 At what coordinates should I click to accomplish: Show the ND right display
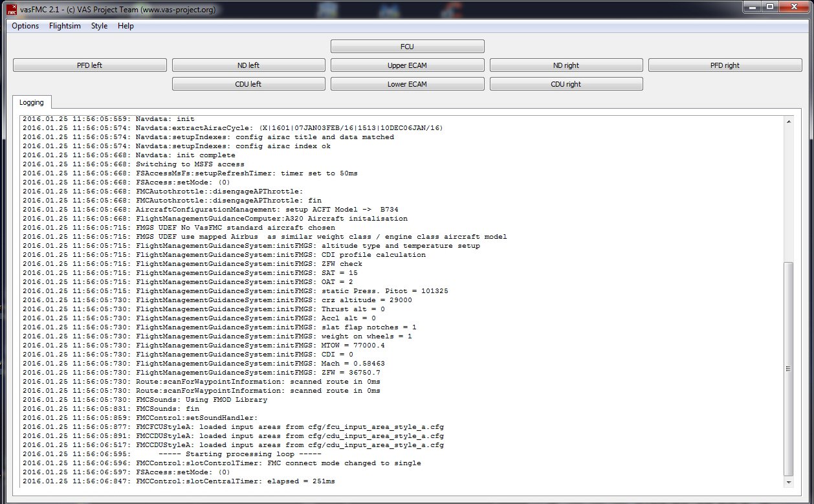pos(566,65)
